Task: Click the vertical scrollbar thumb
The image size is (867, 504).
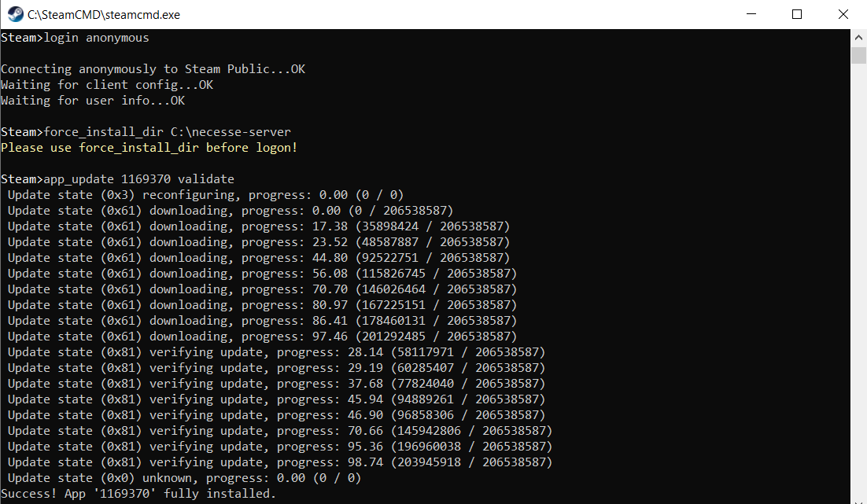Action: (x=858, y=55)
